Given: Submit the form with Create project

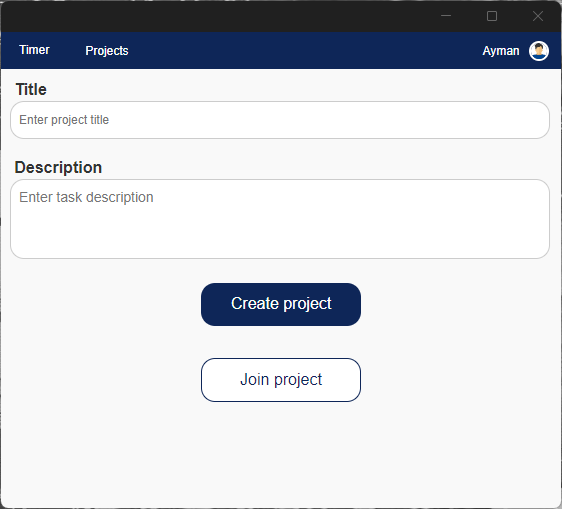Looking at the screenshot, I should click(x=281, y=304).
